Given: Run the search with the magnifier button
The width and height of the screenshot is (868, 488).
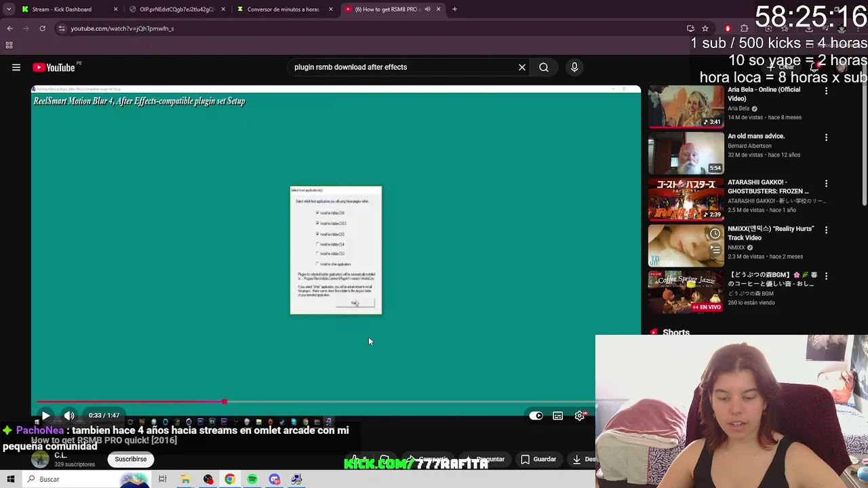Looking at the screenshot, I should coord(544,67).
